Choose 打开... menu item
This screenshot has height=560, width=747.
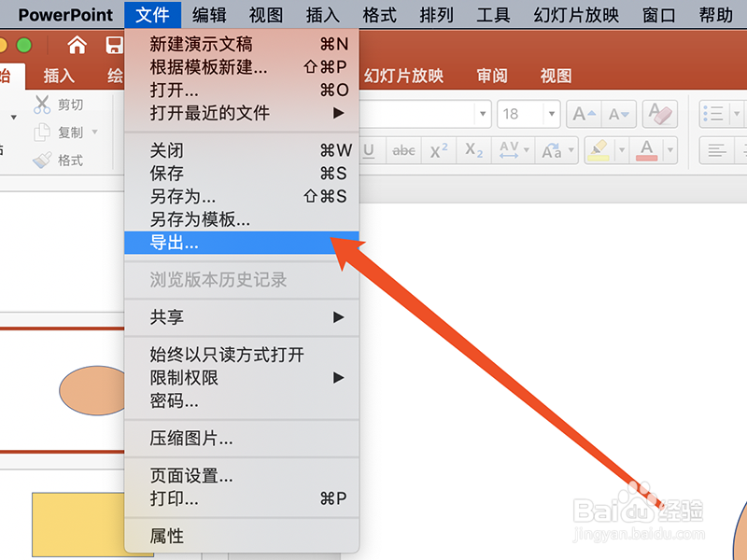[x=242, y=90]
